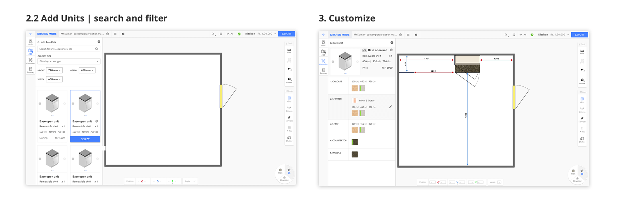Select the Camera tool in the Add Units window
Image resolution: width=644 pixels, height=200 pixels.
289,80
